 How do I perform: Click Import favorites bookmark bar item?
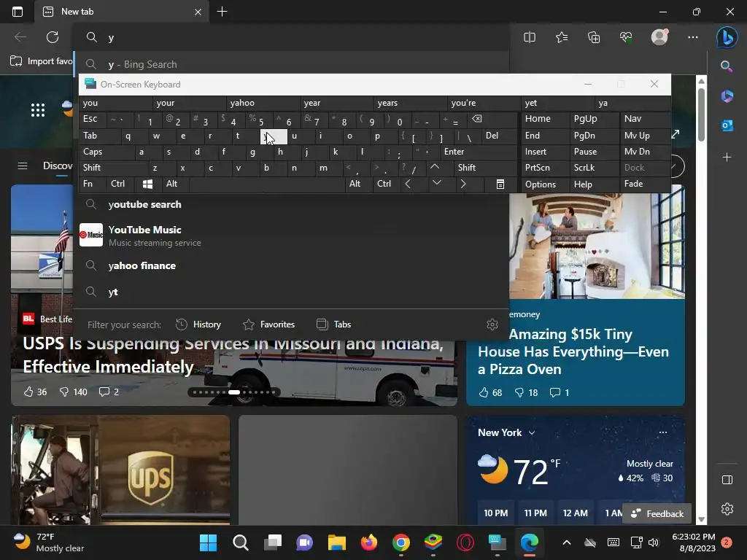[x=41, y=61]
